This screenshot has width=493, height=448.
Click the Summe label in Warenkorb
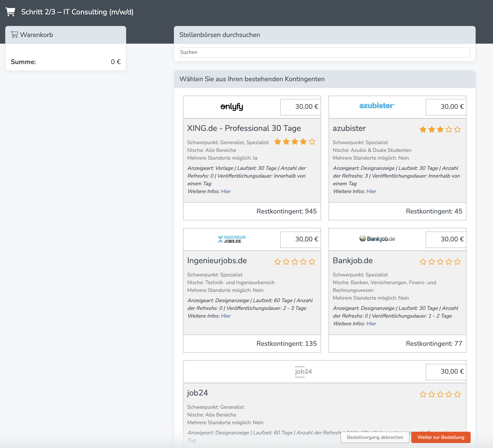click(23, 62)
